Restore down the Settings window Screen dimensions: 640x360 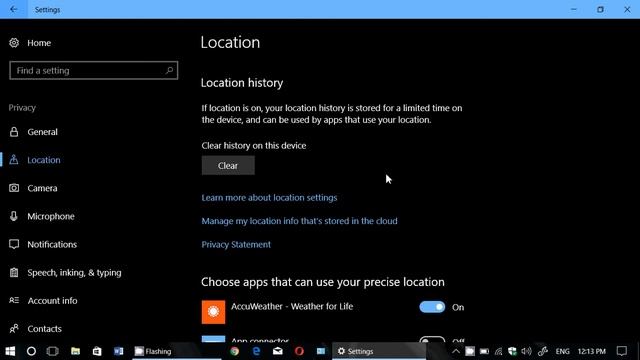pyautogui.click(x=600, y=9)
